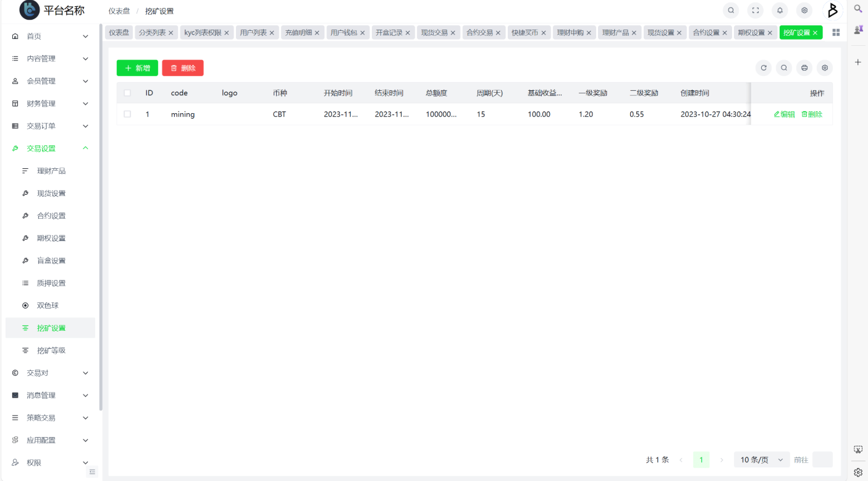868x481 pixels.
Task: Click the table search icon
Action: coord(784,68)
